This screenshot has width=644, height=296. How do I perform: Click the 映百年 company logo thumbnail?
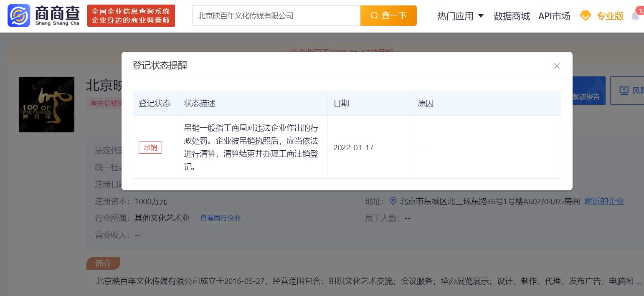coord(46,104)
